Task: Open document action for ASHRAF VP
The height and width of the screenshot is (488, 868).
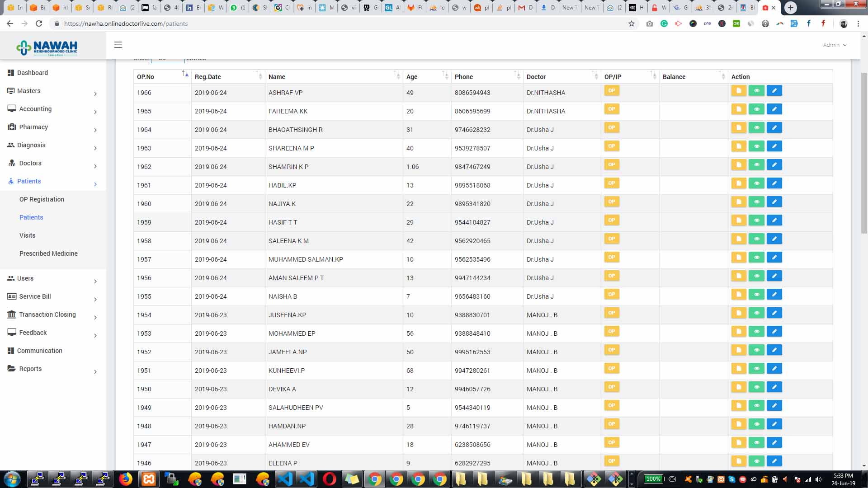Action: coord(739,91)
